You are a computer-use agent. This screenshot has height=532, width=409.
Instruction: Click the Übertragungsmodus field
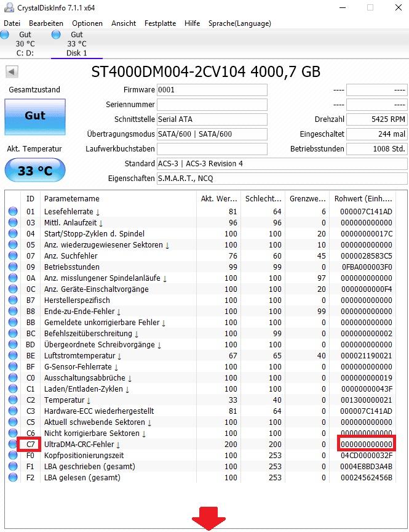(x=212, y=134)
